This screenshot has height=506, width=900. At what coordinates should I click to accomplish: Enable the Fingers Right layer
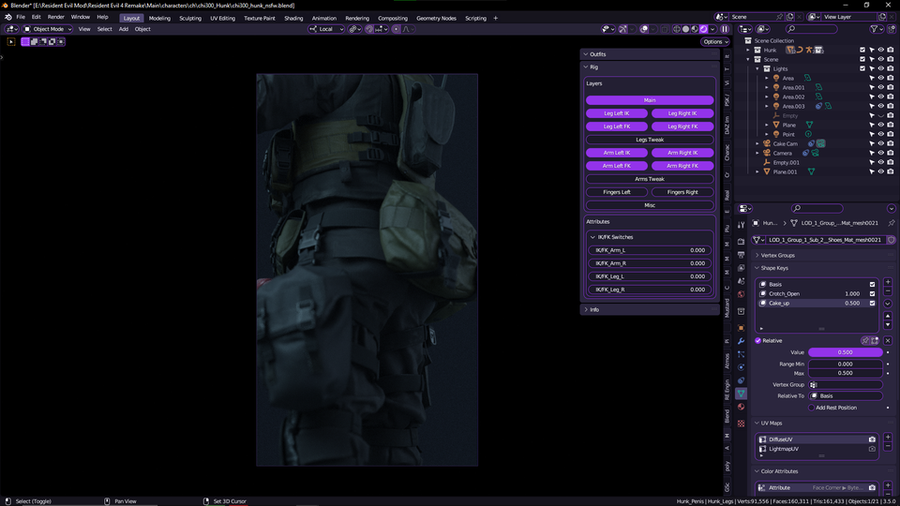(682, 192)
